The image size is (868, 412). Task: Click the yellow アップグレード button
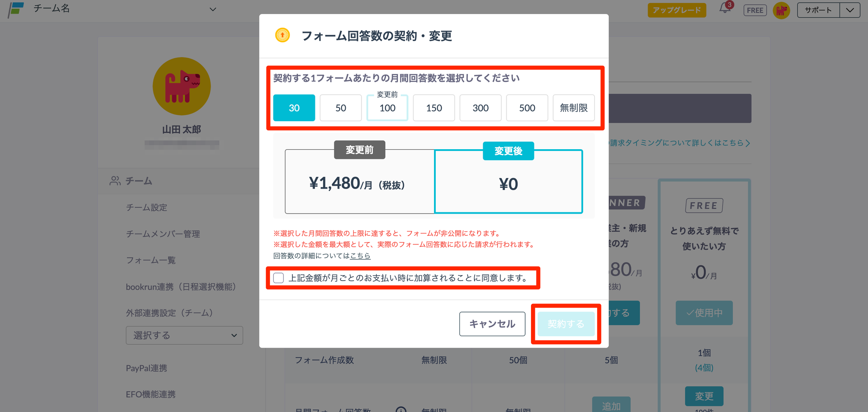point(676,10)
